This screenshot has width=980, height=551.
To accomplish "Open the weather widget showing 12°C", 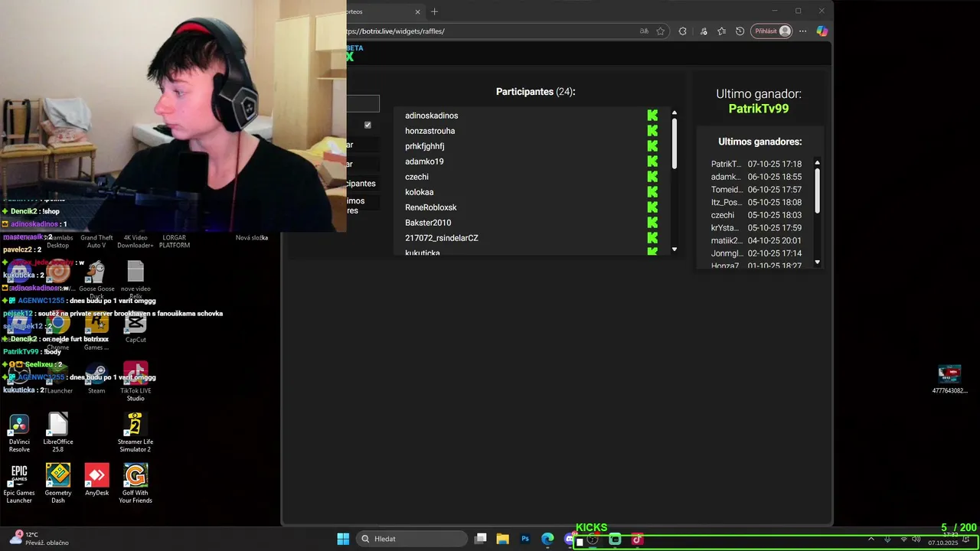I will [38, 538].
